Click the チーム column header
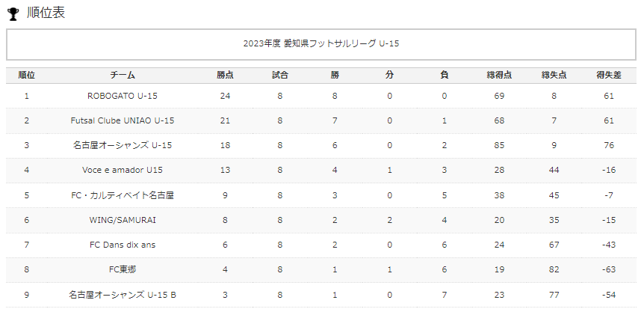The image size is (644, 312). point(123,76)
